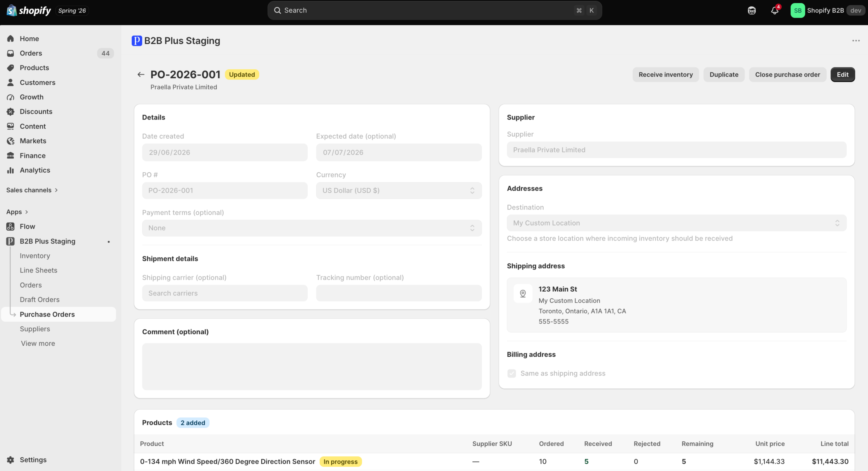Select Purchase Orders in the sidebar

(59, 315)
